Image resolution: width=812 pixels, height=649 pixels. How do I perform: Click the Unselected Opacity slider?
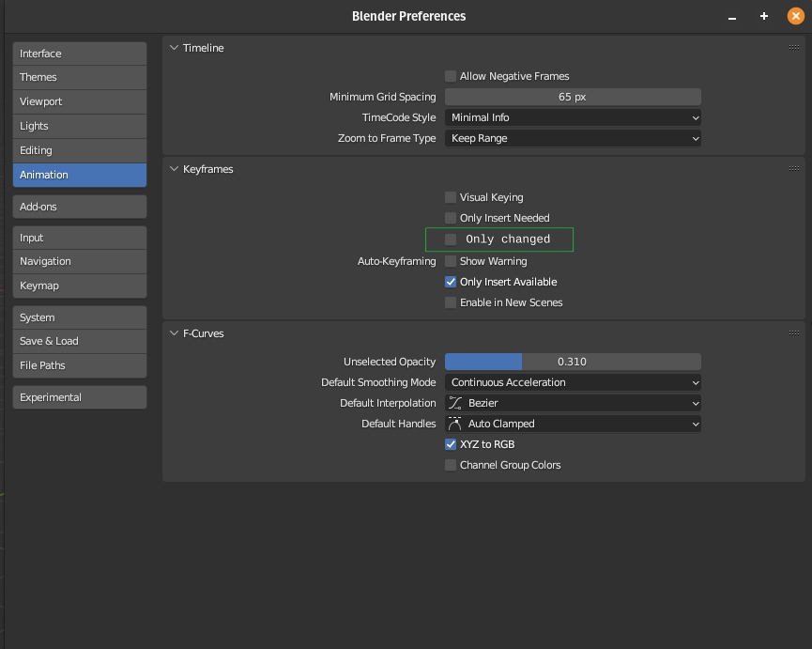point(573,362)
